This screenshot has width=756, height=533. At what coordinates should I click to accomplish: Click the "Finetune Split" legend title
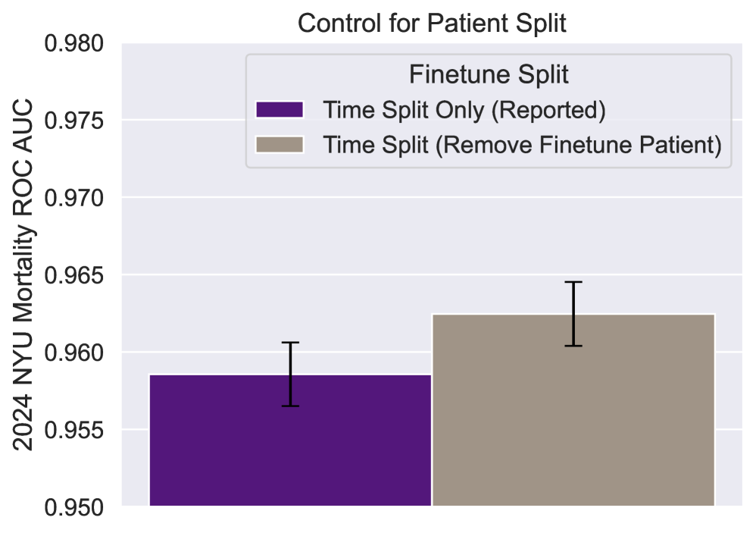coord(489,74)
